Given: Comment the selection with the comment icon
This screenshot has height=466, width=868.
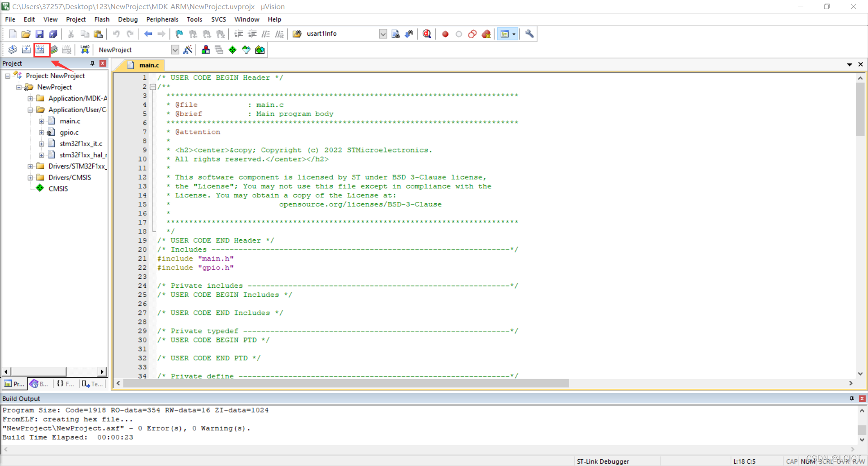Looking at the screenshot, I should 266,34.
